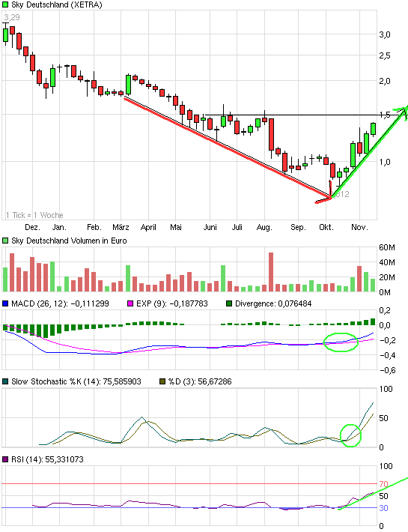The width and height of the screenshot is (408, 532).
Task: Click the '3,29' high price label
Action: click(12, 17)
